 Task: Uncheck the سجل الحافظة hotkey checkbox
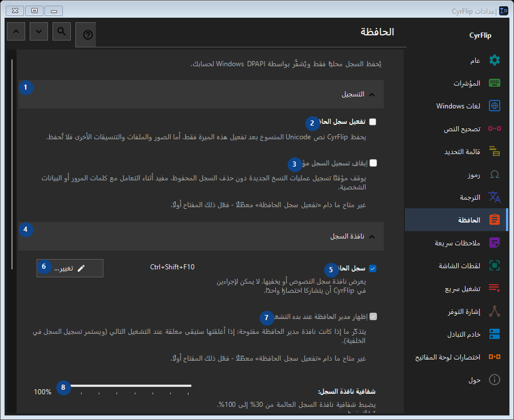pyautogui.click(x=373, y=269)
